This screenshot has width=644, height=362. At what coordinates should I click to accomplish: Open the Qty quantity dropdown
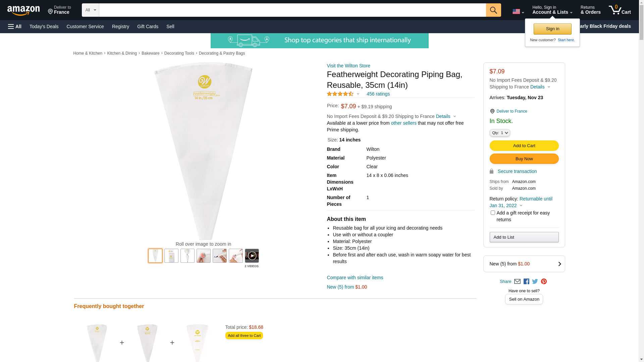click(500, 133)
